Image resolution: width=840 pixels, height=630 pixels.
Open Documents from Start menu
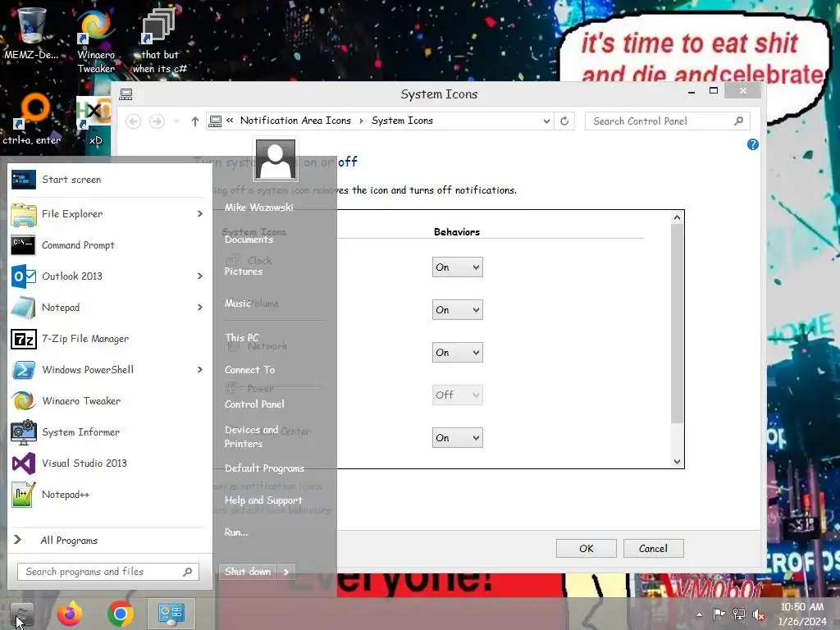point(249,240)
